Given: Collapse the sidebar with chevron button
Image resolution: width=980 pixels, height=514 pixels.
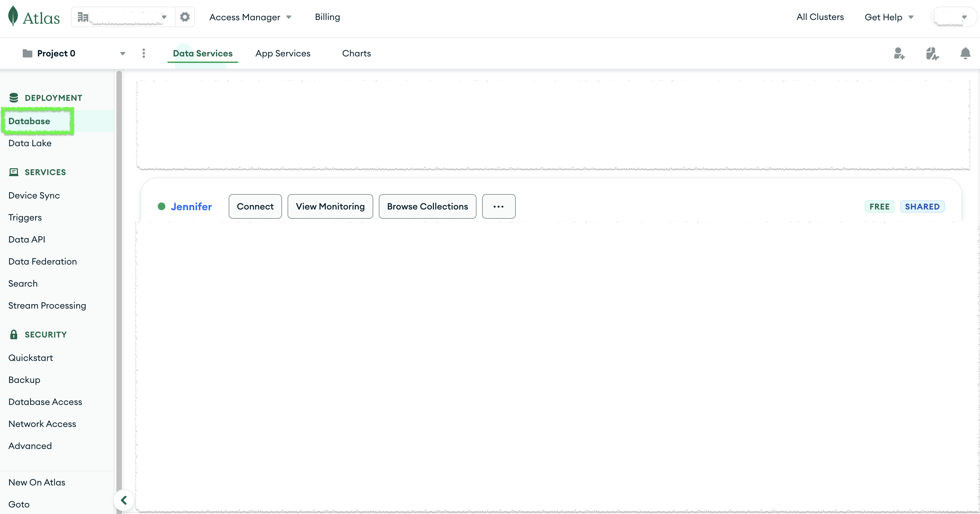Looking at the screenshot, I should pyautogui.click(x=124, y=500).
